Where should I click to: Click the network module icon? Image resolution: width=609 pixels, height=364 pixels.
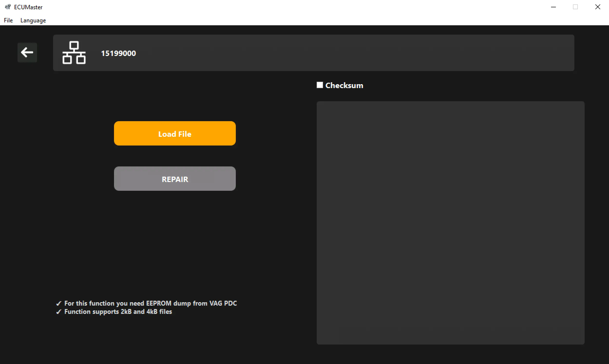[x=74, y=53]
